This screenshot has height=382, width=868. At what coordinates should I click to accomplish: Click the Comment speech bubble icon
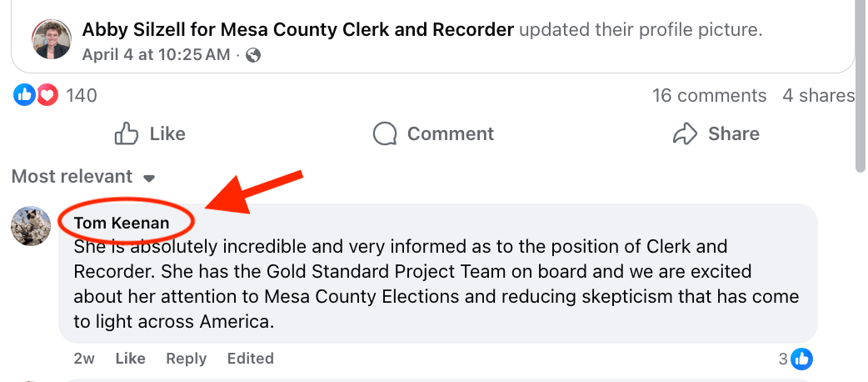pyautogui.click(x=385, y=133)
